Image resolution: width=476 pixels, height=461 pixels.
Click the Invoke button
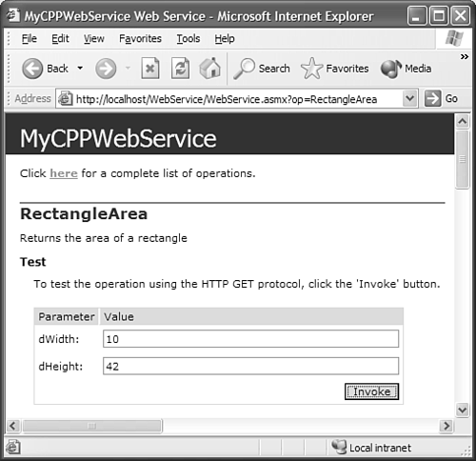(x=371, y=391)
